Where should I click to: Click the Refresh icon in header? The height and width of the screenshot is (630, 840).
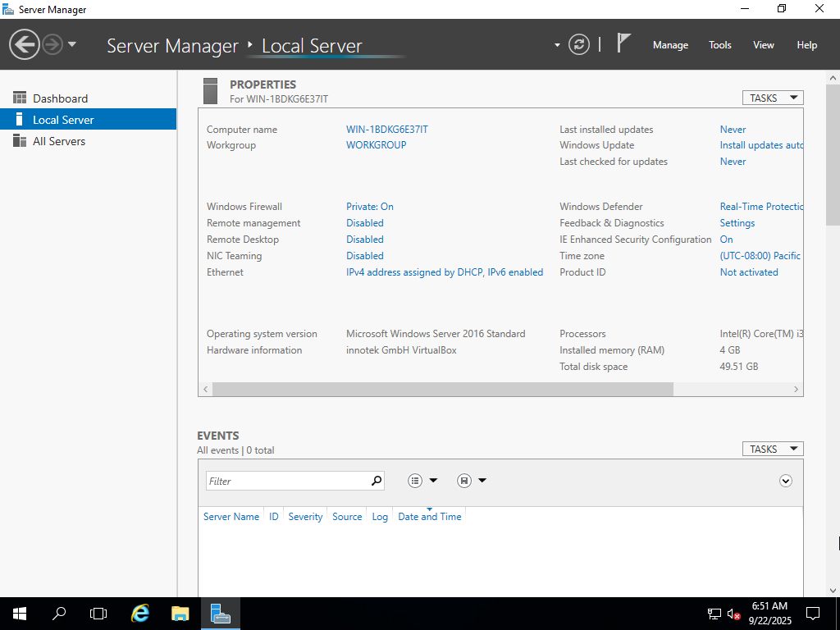coord(579,44)
